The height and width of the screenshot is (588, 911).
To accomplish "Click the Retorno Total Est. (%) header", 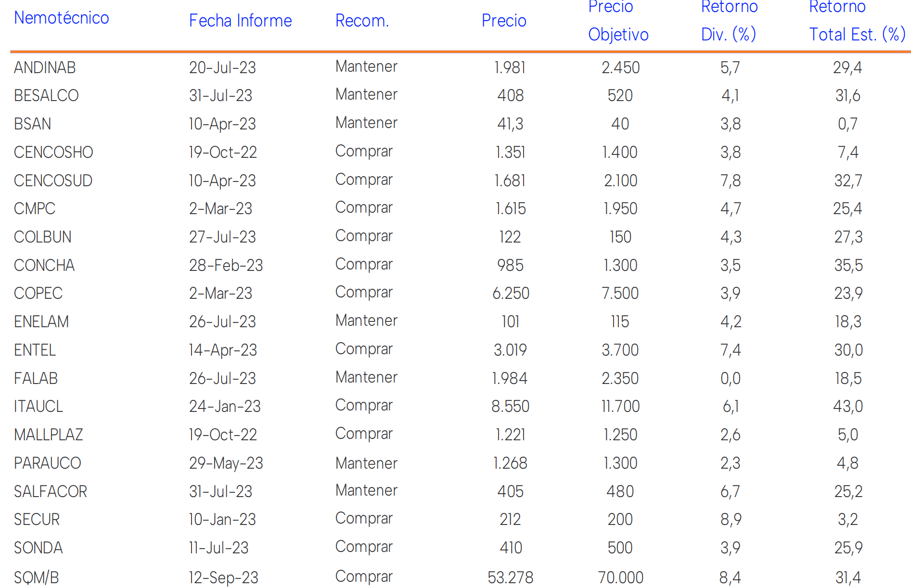I will point(857,21).
